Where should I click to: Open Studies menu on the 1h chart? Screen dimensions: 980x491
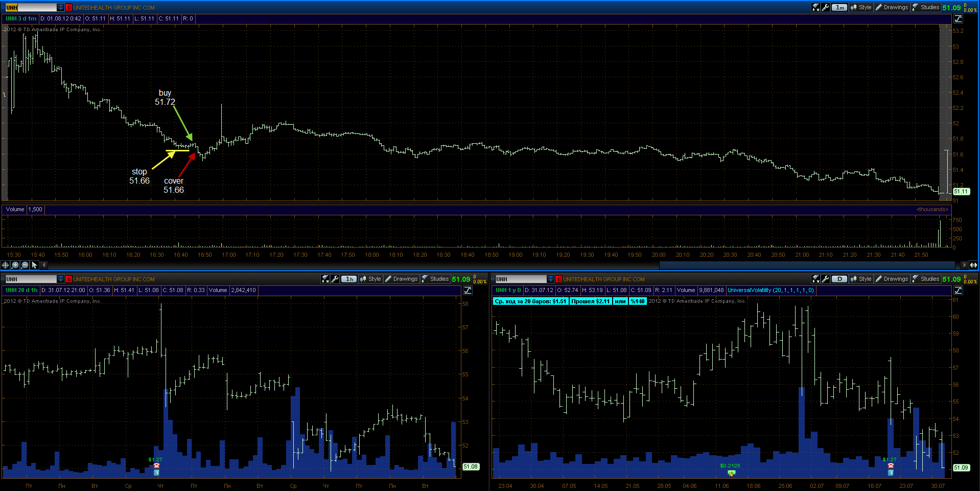coord(435,279)
